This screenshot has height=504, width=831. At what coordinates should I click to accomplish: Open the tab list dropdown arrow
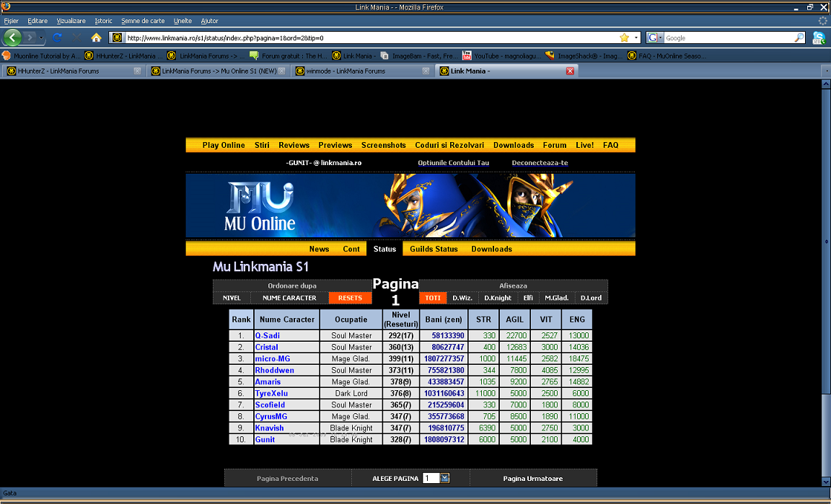pyautogui.click(x=826, y=71)
